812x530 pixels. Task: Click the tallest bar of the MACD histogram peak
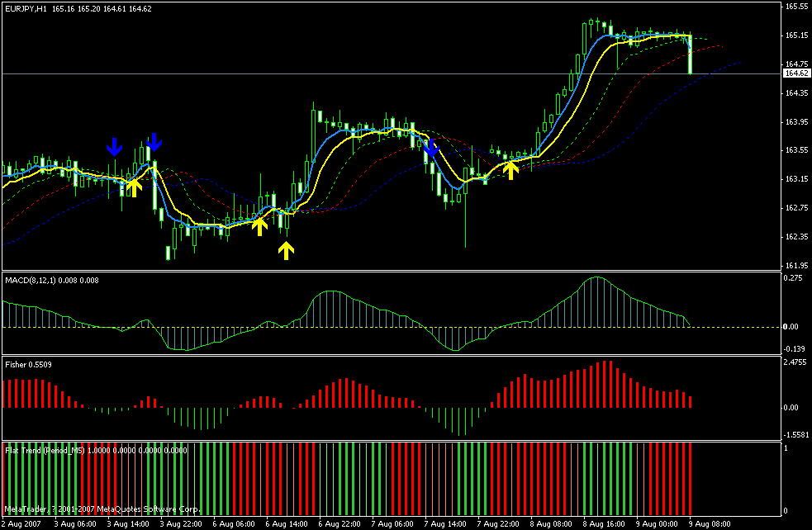tap(597, 302)
